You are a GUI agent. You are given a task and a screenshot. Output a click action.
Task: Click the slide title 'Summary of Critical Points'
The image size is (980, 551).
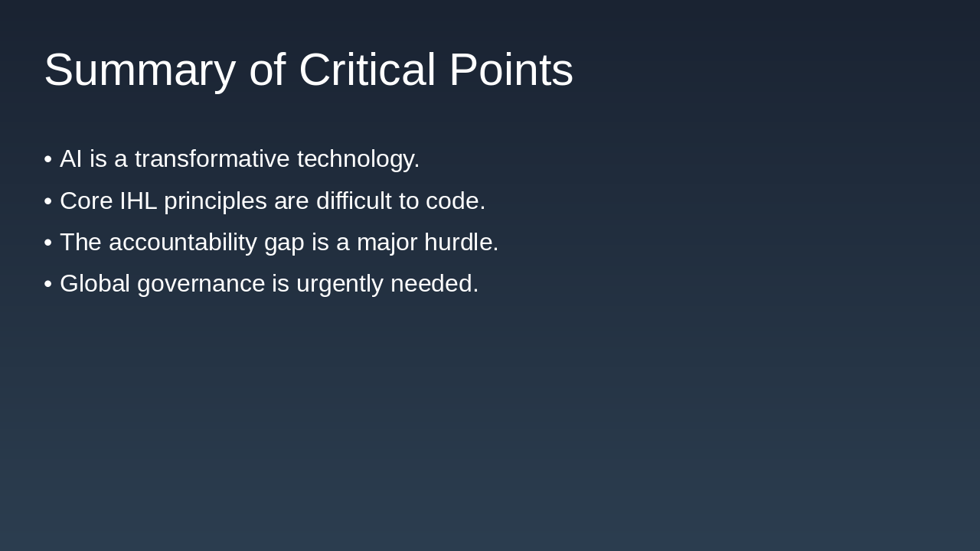coord(308,70)
